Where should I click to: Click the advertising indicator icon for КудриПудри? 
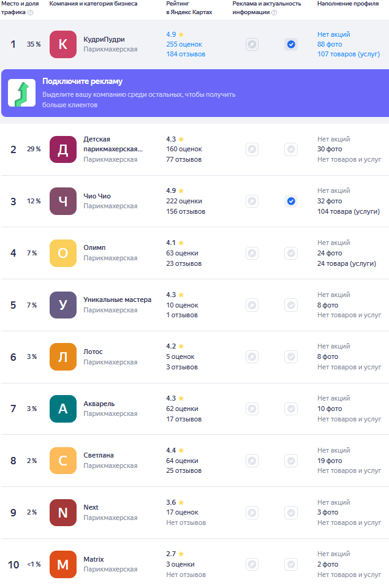pyautogui.click(x=252, y=45)
